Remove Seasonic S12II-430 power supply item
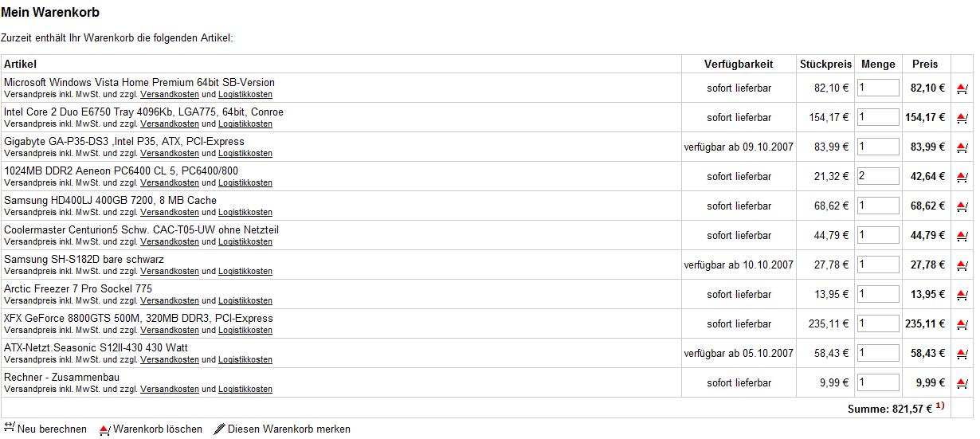Screen dimensions: 980x439 (x=962, y=354)
